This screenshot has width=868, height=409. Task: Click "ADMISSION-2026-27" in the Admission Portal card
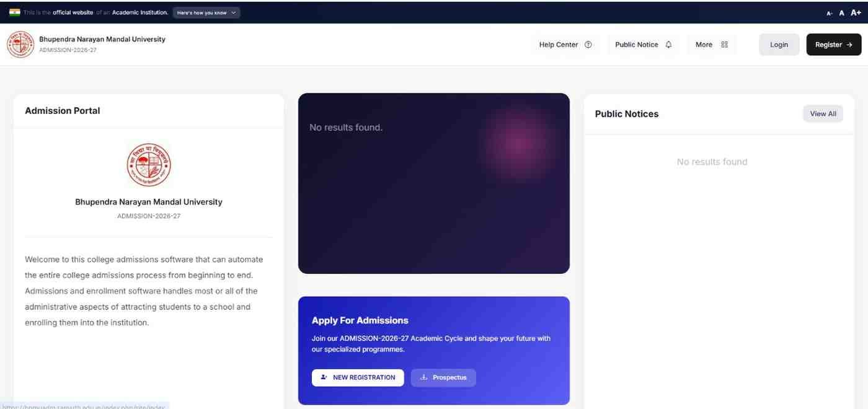149,216
